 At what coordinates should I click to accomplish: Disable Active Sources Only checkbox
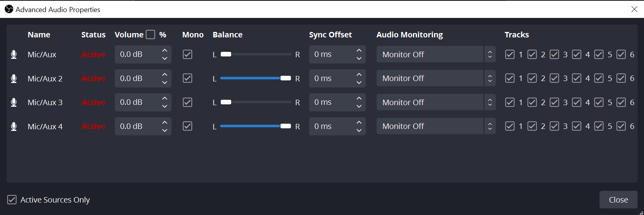(x=12, y=200)
